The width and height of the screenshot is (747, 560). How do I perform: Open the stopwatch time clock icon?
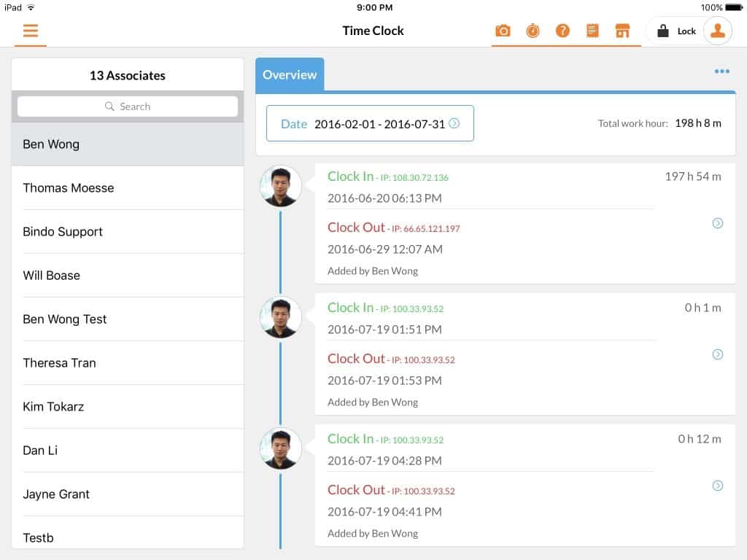[533, 31]
